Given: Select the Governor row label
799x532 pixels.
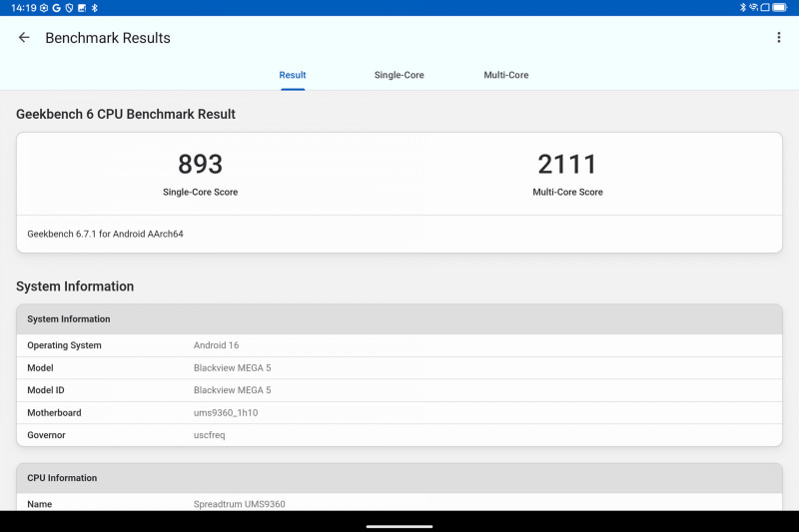Looking at the screenshot, I should tap(46, 435).
